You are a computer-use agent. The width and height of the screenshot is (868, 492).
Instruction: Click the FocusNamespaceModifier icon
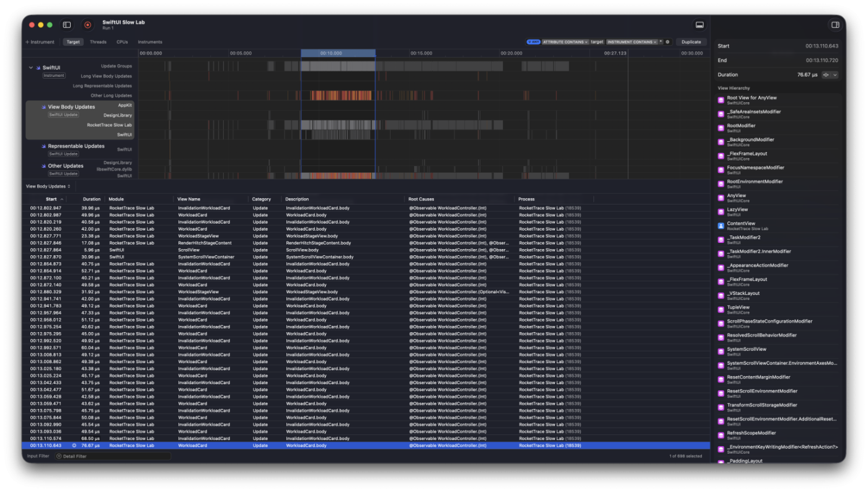click(x=721, y=170)
